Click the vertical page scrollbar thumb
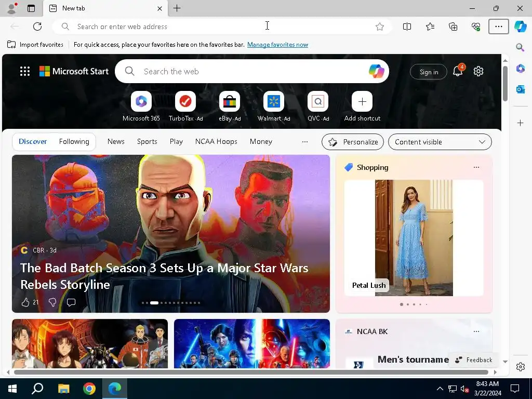Screen dimensions: 532x399 (x=505, y=84)
